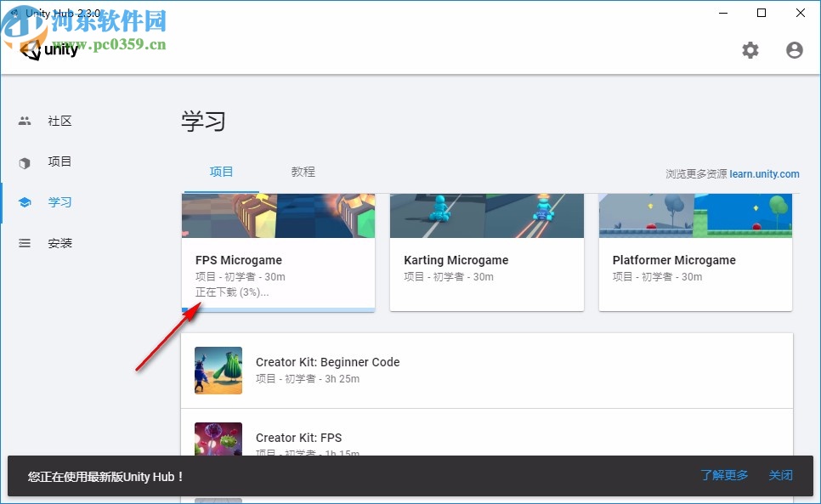The width and height of the screenshot is (821, 504).
Task: Maximize the Unity Hub window
Action: pyautogui.click(x=762, y=13)
